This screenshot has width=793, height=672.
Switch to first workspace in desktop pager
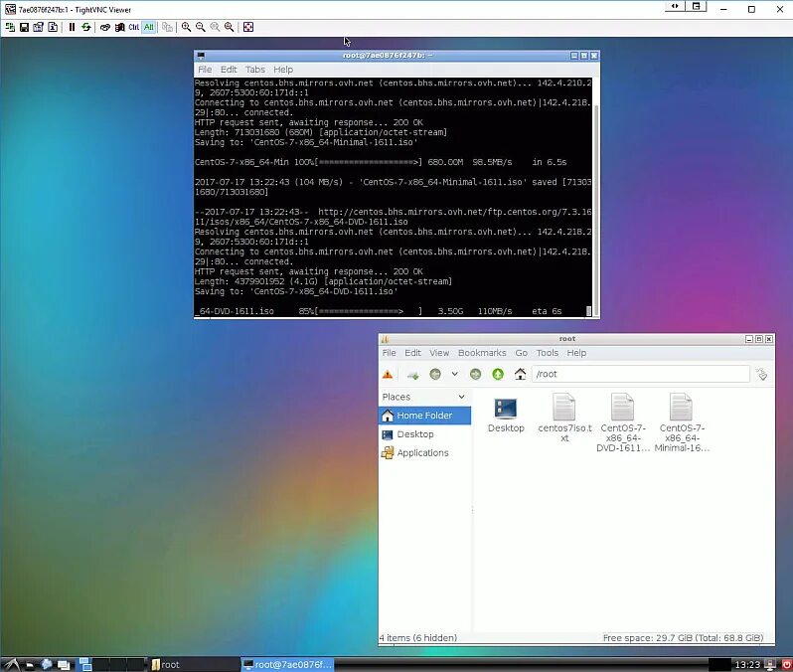pos(85,664)
